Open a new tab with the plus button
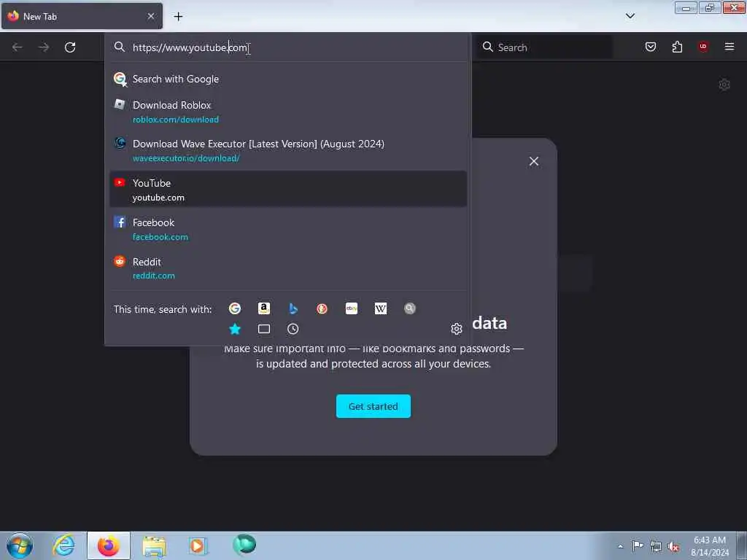This screenshot has width=747, height=560. pyautogui.click(x=178, y=16)
